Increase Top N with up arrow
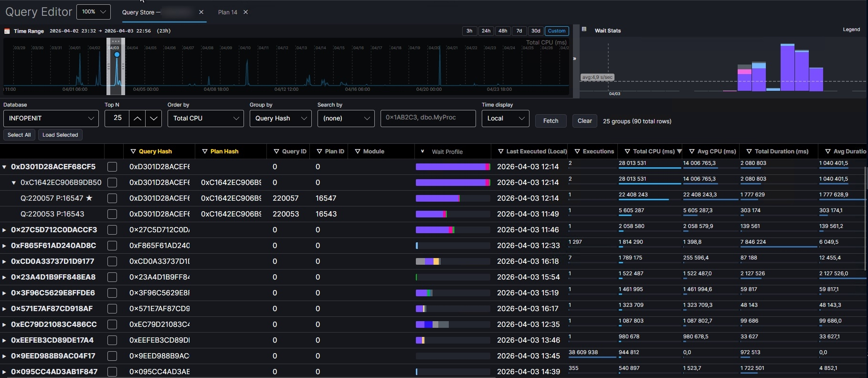Viewport: 868px width, 378px height. pyautogui.click(x=137, y=119)
